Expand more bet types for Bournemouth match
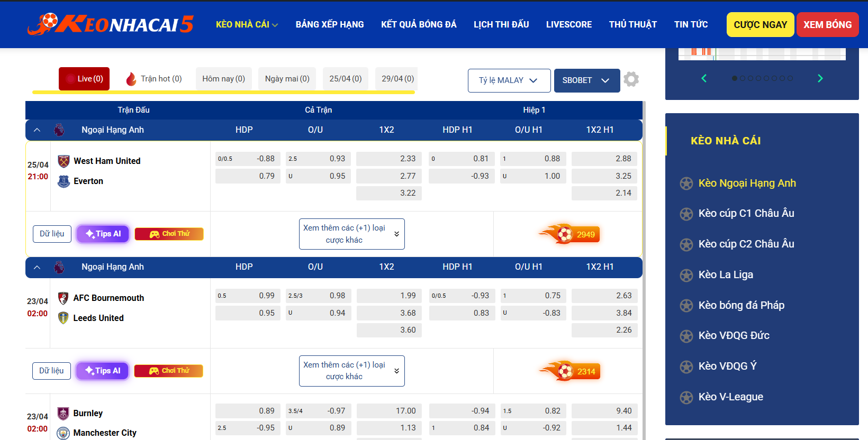Image resolution: width=868 pixels, height=440 pixels. [x=352, y=371]
